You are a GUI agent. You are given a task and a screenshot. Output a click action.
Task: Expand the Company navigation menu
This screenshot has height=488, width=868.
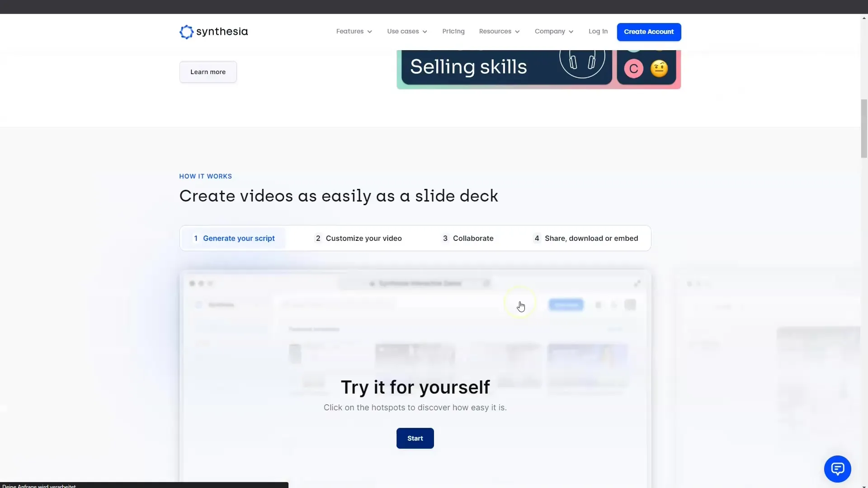tap(554, 32)
